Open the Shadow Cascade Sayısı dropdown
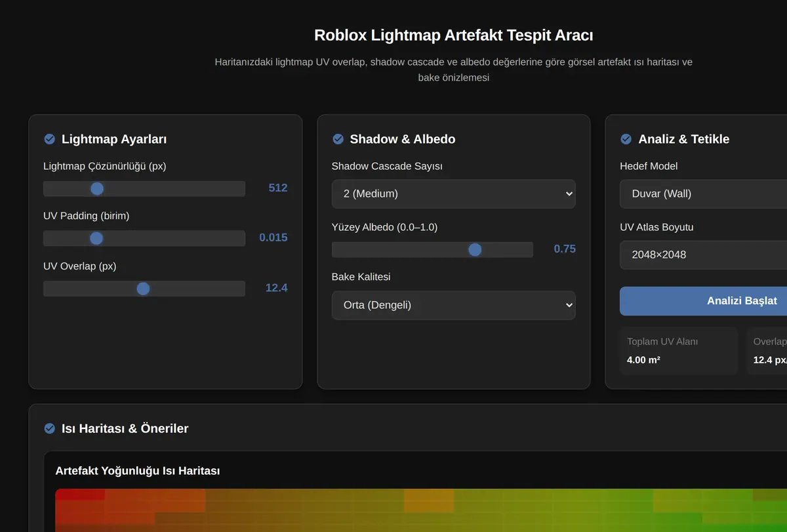 tap(453, 194)
